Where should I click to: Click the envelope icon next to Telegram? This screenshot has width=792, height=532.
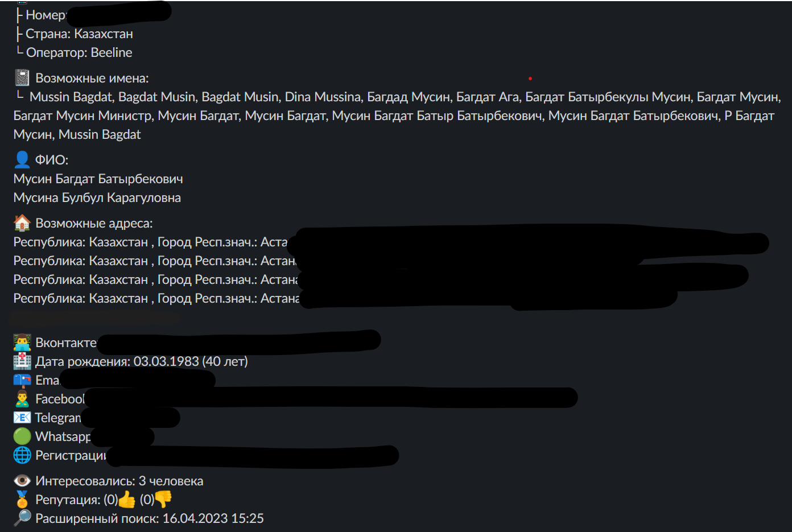[x=22, y=418]
